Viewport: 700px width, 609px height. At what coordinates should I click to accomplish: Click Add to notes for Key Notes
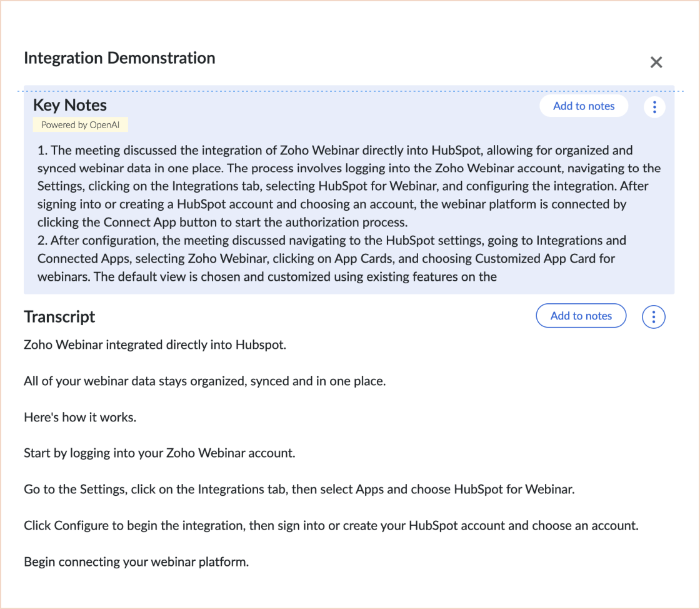[x=583, y=106]
